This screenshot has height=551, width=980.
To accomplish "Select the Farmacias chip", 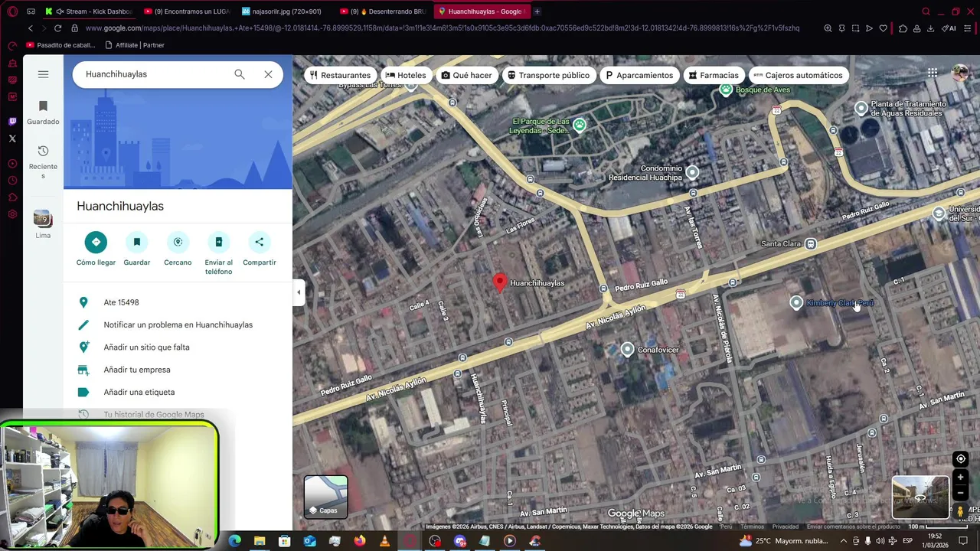I will click(714, 75).
